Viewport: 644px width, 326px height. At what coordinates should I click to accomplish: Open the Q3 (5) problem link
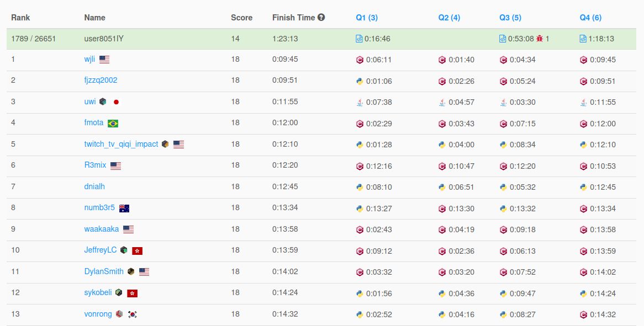click(510, 18)
